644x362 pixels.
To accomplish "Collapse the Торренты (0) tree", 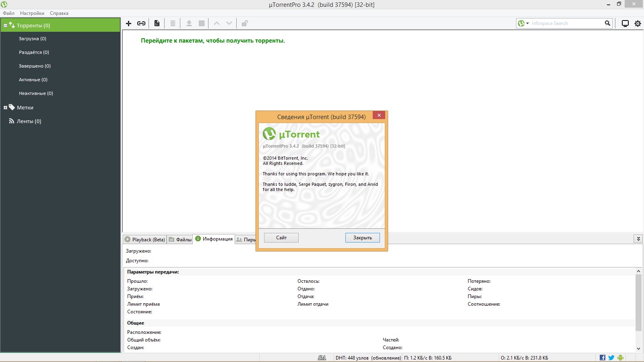I will click(5, 25).
